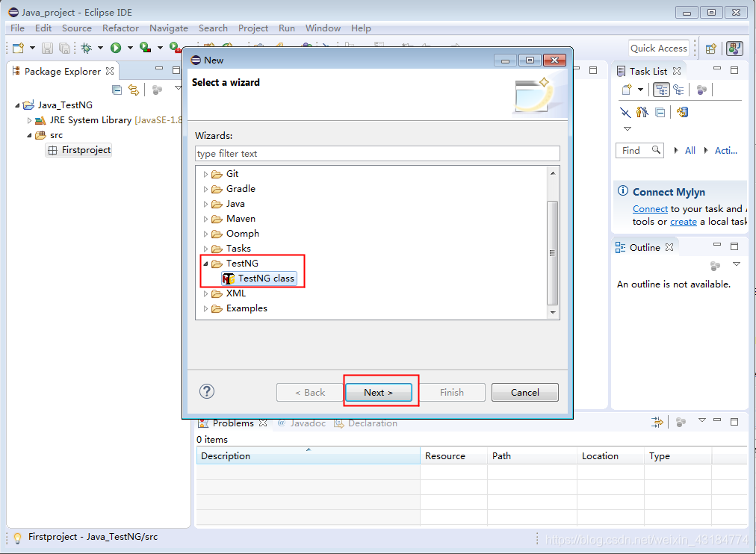
Task: Toggle Scheduled view in Task List
Action: click(x=679, y=90)
